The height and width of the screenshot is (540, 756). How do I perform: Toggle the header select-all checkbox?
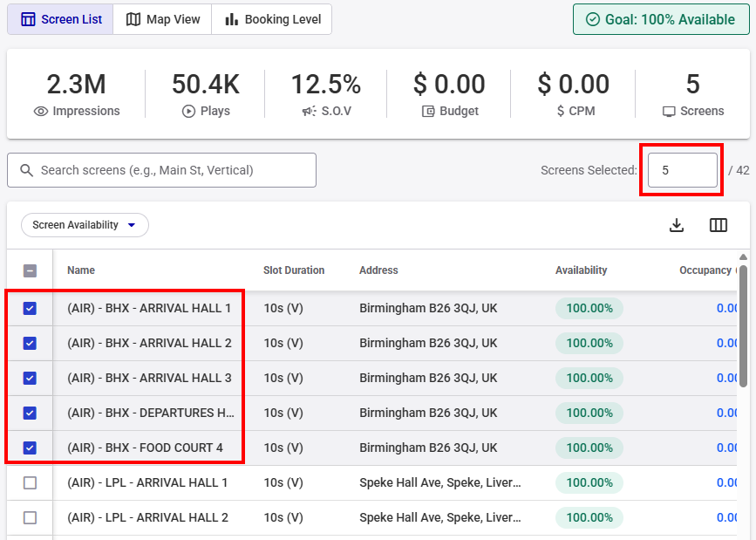tap(30, 270)
